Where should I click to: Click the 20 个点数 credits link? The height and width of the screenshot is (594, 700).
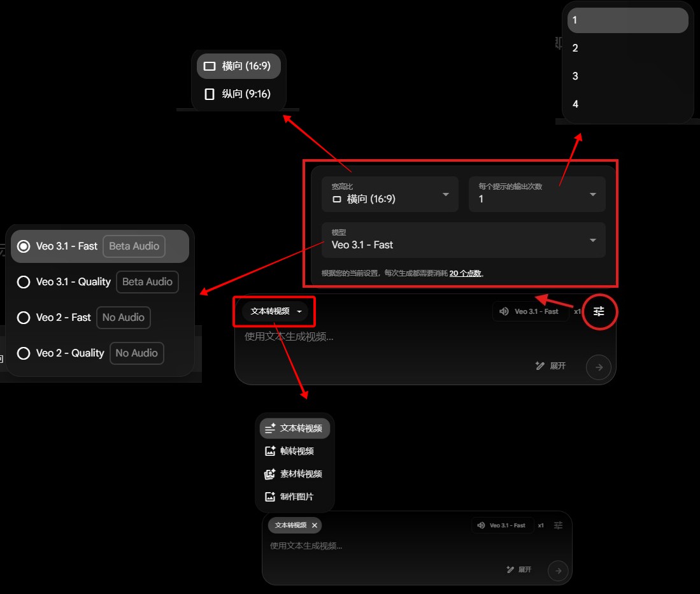[465, 273]
